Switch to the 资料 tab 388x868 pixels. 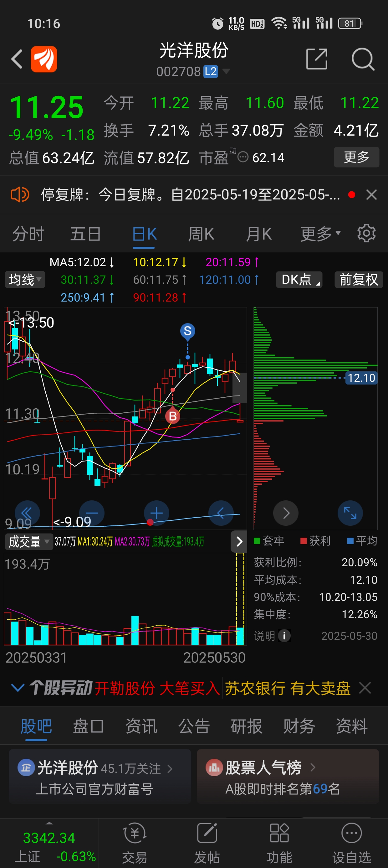coord(351,726)
